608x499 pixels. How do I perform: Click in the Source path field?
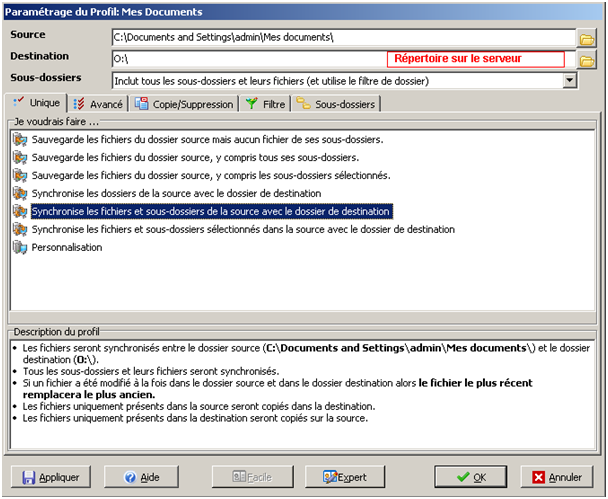click(x=343, y=38)
